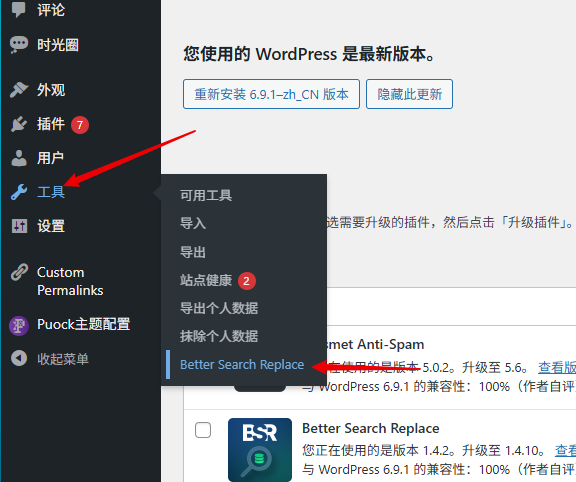Select 站点健康 in the tools submenu

tap(206, 280)
